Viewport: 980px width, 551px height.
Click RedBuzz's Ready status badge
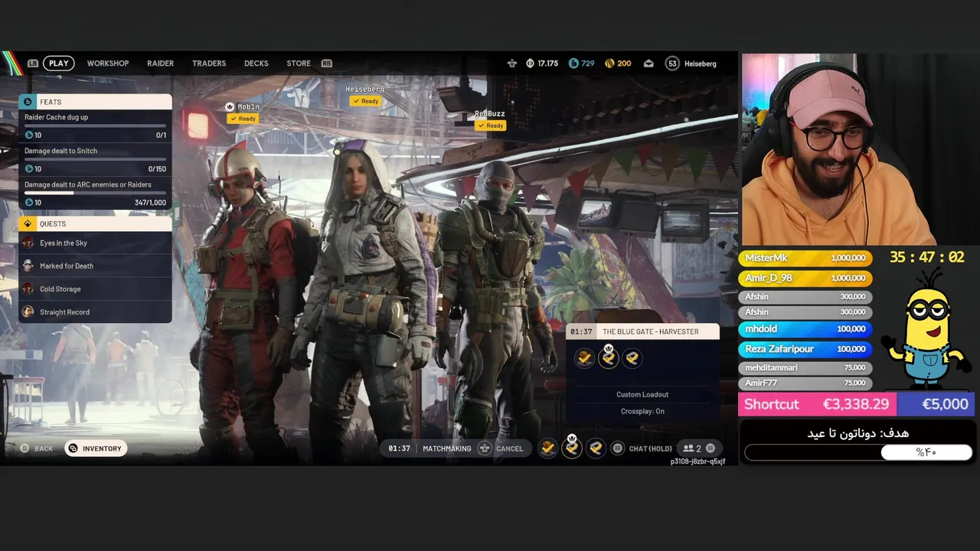coord(490,126)
